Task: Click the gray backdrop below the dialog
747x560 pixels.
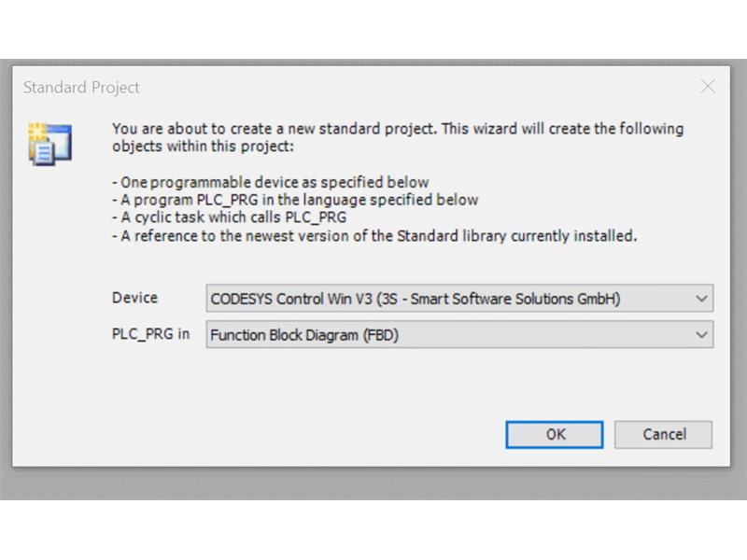Action: 372,483
